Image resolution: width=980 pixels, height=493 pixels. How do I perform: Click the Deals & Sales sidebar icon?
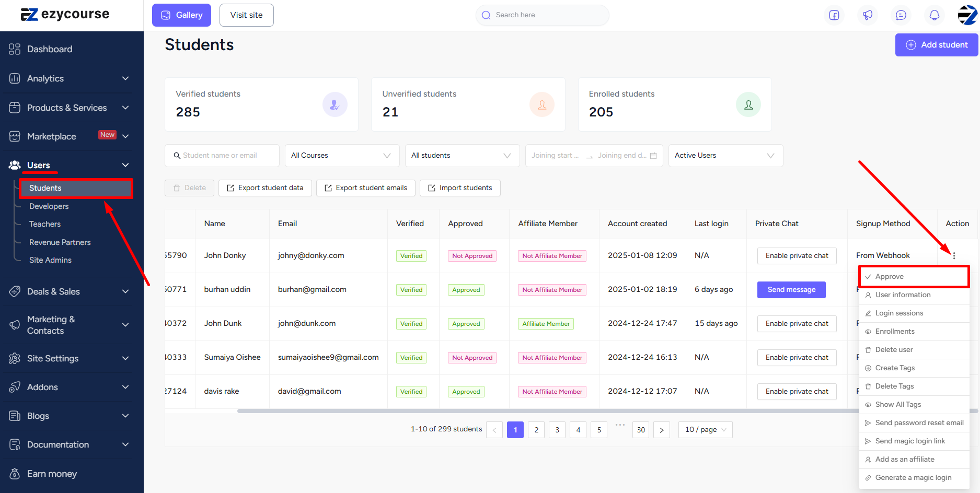(x=15, y=291)
